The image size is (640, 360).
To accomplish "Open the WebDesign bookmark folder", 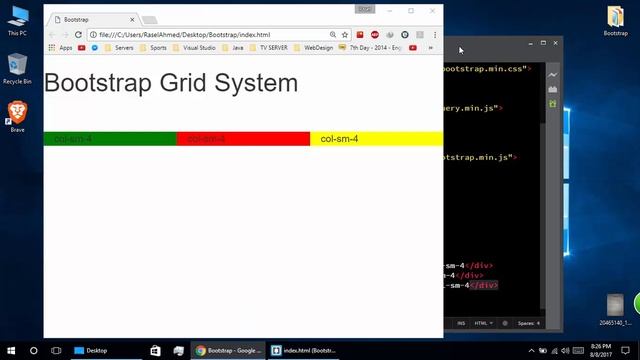I will 313,48.
